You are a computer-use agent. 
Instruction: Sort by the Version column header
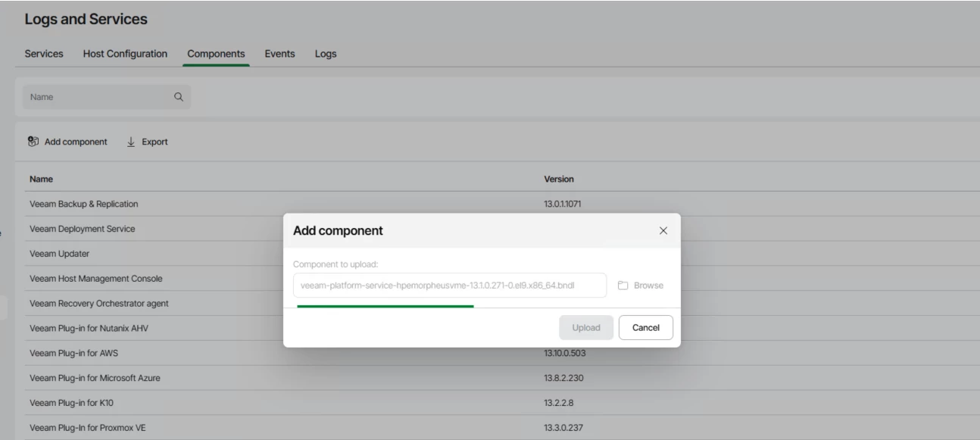[559, 179]
